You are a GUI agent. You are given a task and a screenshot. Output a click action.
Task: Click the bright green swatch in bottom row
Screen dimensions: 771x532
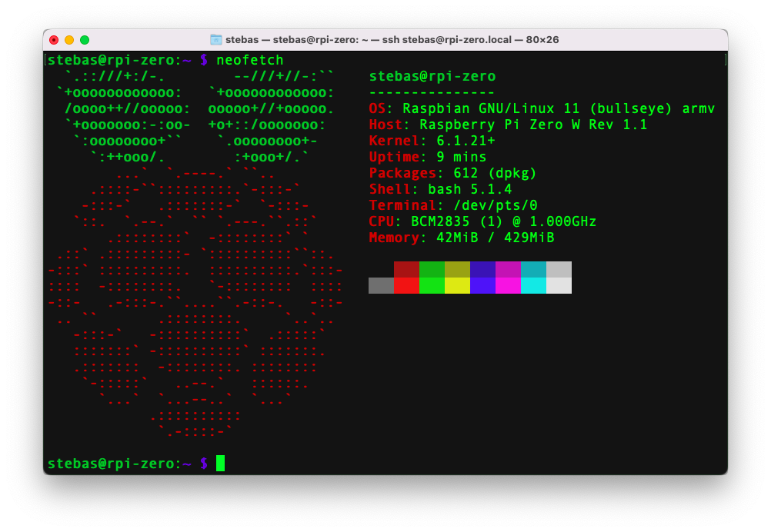432,285
